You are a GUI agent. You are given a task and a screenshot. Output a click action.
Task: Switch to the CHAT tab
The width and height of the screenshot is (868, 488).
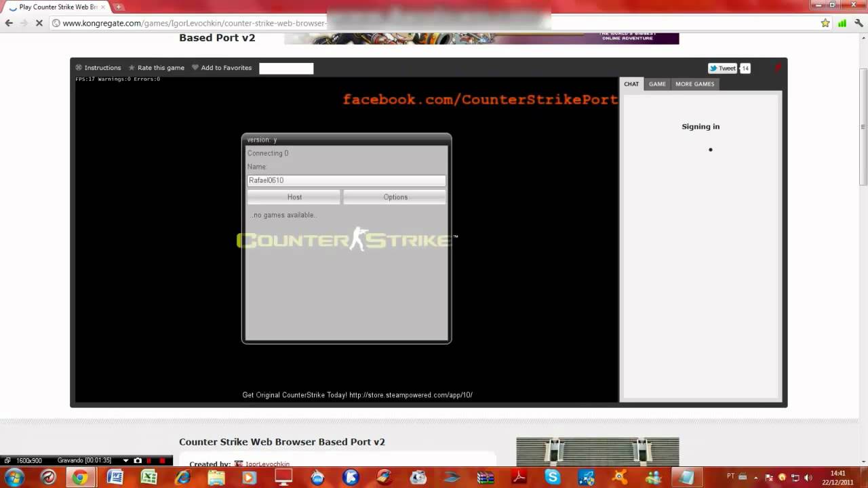tap(631, 84)
